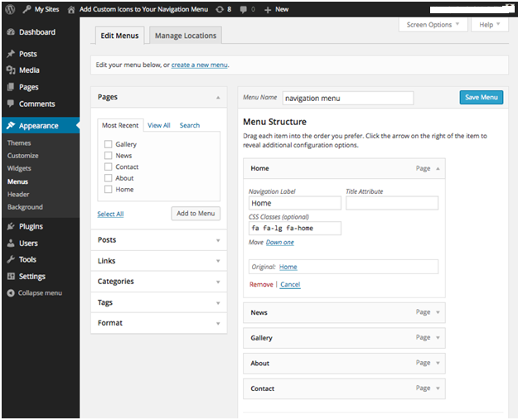Image resolution: width=518 pixels, height=420 pixels.
Task: Expand the News menu item arrow
Action: coord(438,312)
